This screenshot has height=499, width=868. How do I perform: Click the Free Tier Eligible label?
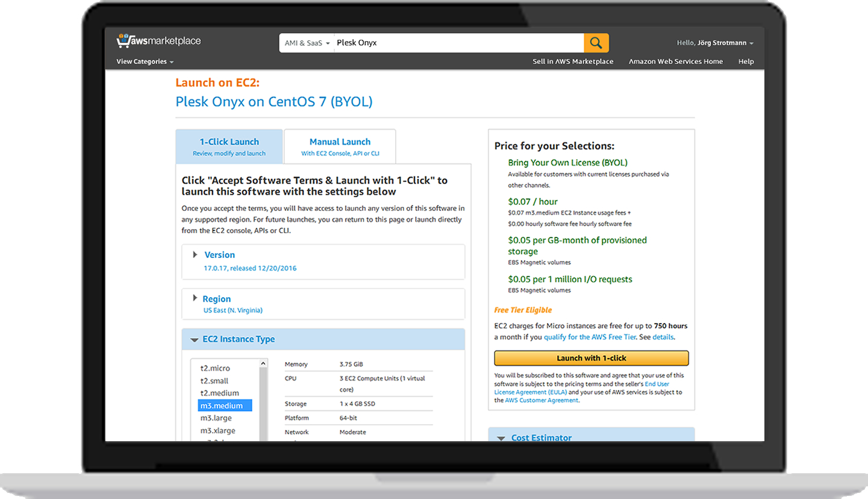523,310
